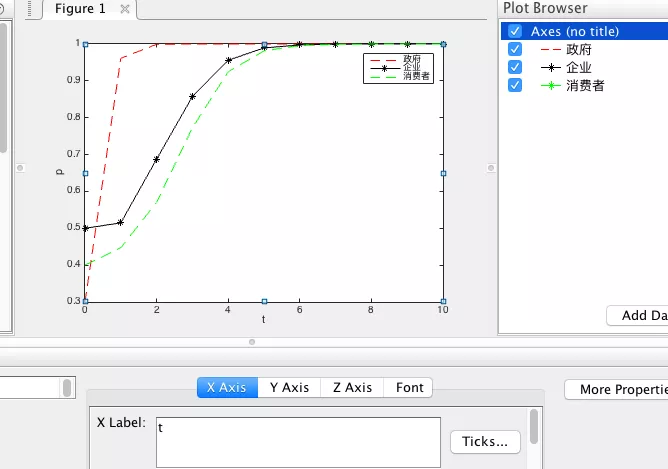
Task: Switch to the Y Axis tab
Action: [289, 387]
